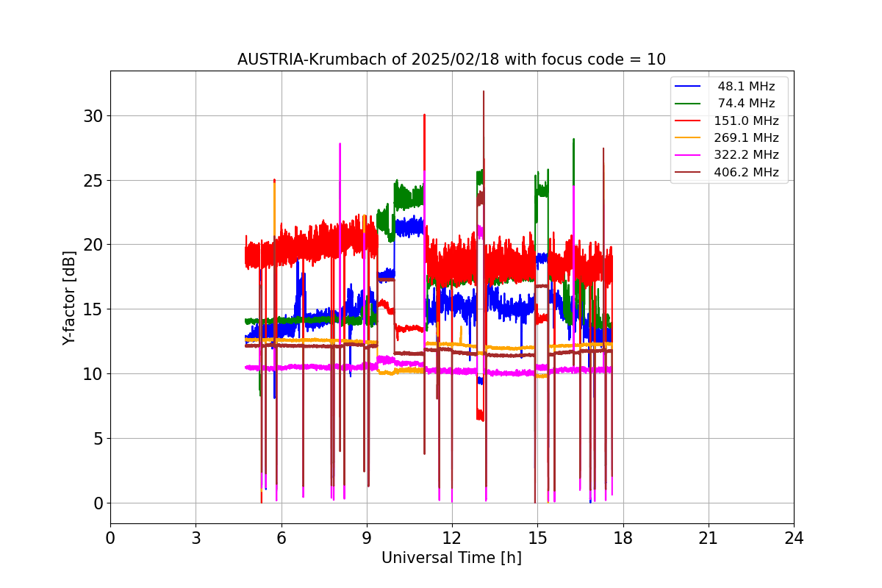This screenshot has width=882, height=588.
Task: Click the Y-factor [dB] axis label
Action: point(69,298)
